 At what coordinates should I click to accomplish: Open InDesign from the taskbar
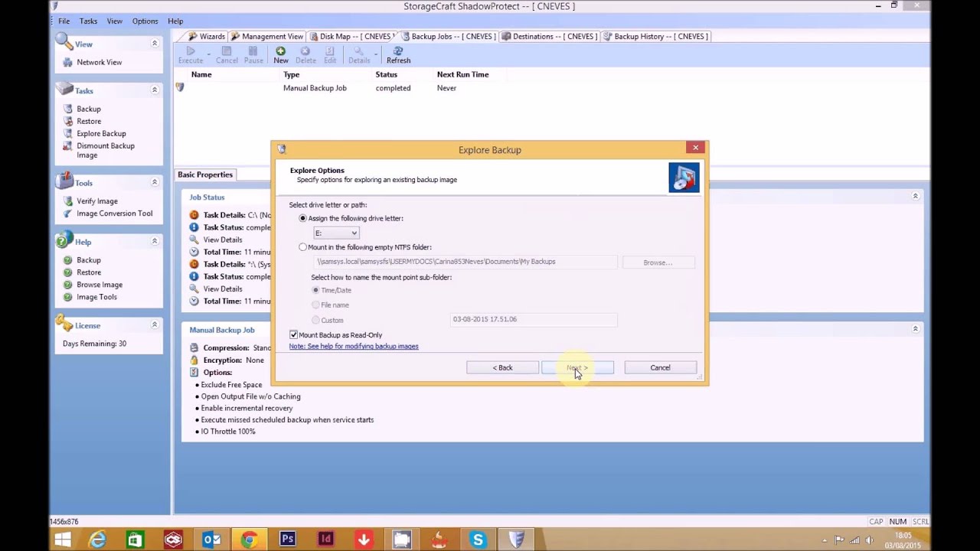(x=325, y=540)
